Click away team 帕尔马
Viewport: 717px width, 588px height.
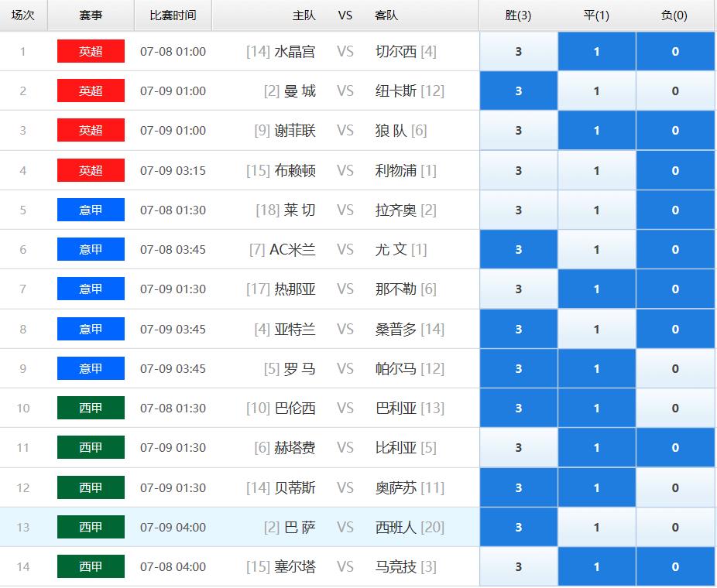(x=396, y=368)
